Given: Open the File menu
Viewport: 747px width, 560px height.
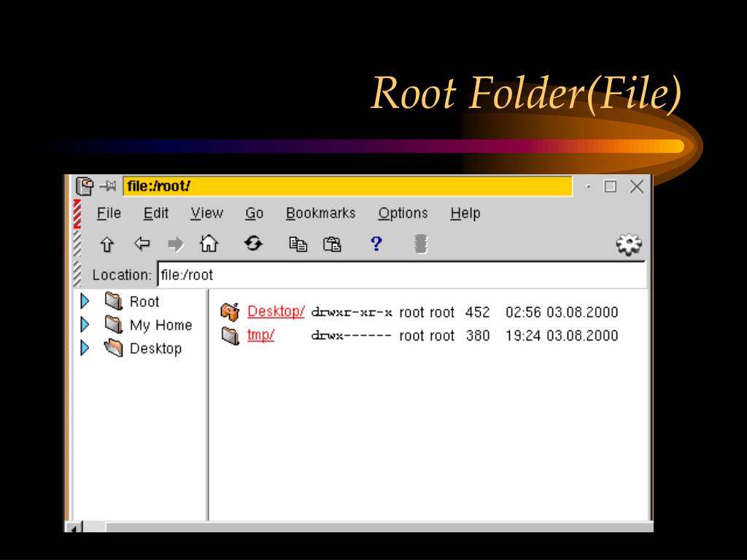Looking at the screenshot, I should 109,213.
